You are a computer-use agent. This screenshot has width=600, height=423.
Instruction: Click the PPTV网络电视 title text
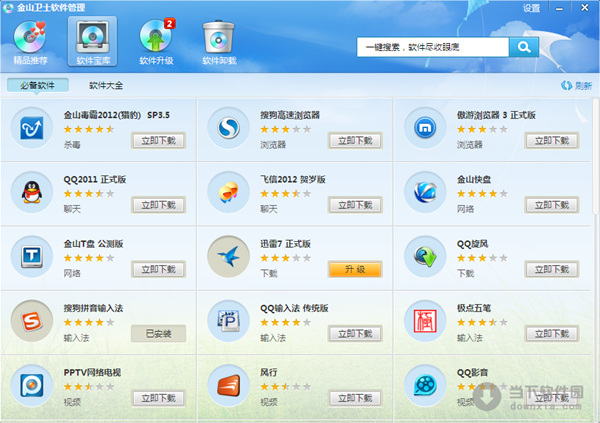coord(92,372)
